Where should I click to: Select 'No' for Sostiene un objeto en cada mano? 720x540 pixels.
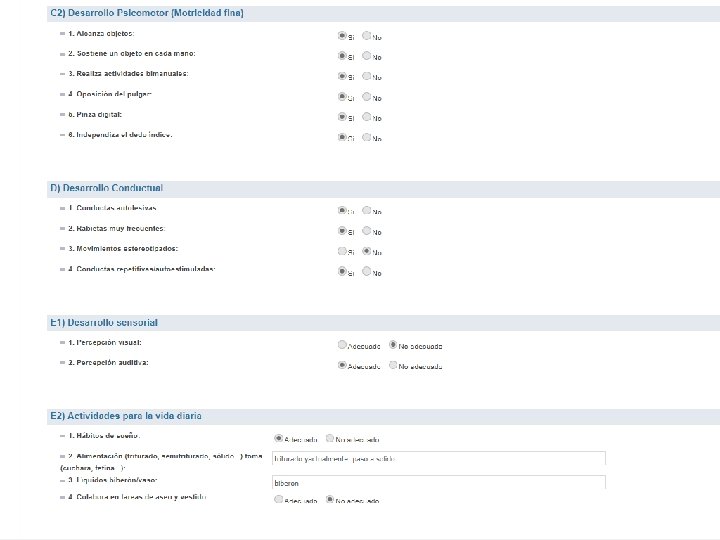pyautogui.click(x=367, y=56)
